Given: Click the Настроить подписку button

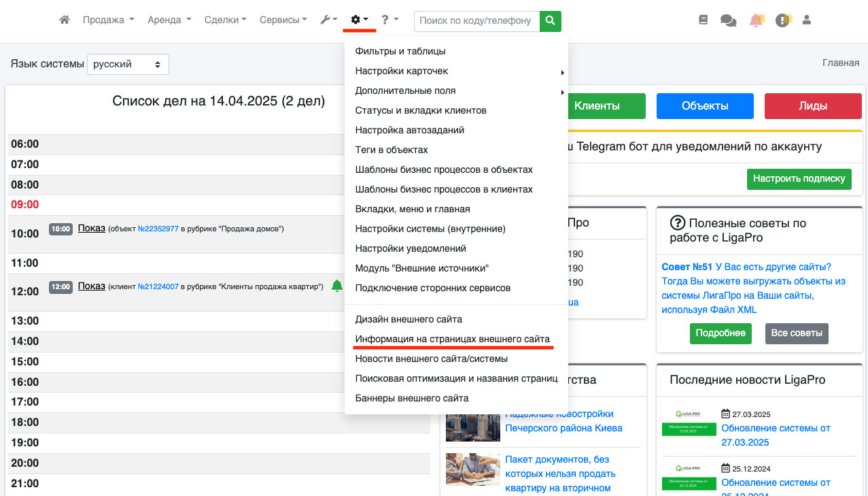Looking at the screenshot, I should tap(799, 178).
